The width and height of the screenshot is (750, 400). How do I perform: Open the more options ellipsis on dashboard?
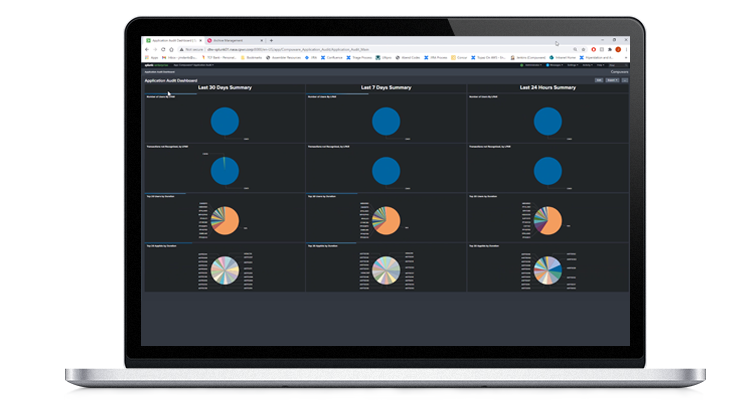tap(624, 80)
